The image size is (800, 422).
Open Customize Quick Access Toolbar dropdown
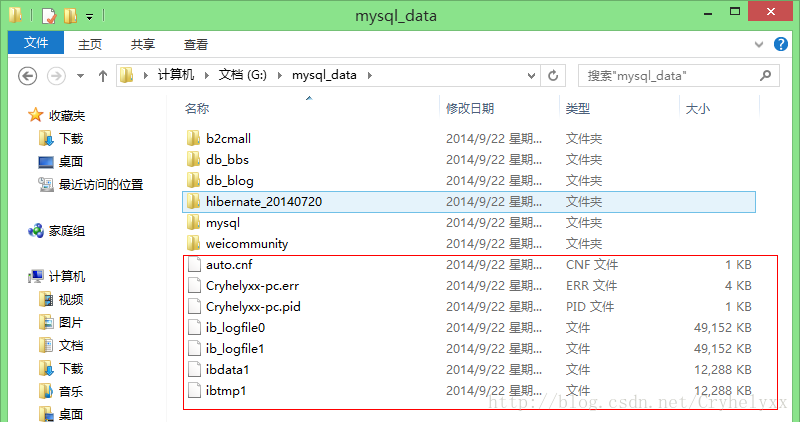pos(89,17)
